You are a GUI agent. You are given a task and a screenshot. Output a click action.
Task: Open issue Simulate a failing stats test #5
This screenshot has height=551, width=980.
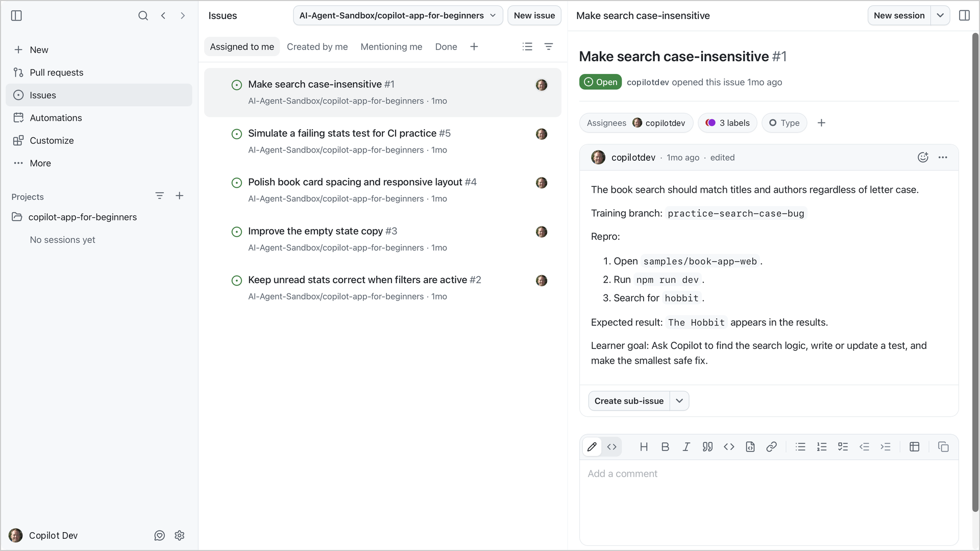click(383, 141)
